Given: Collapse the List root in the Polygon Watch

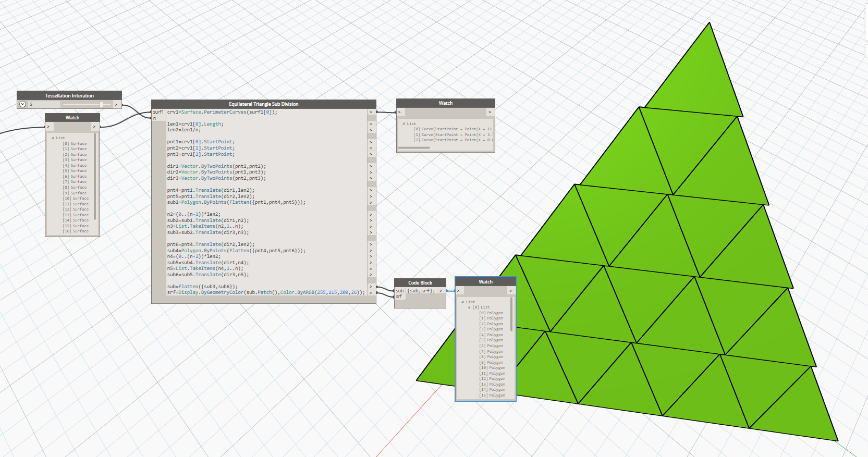Looking at the screenshot, I should [x=463, y=302].
